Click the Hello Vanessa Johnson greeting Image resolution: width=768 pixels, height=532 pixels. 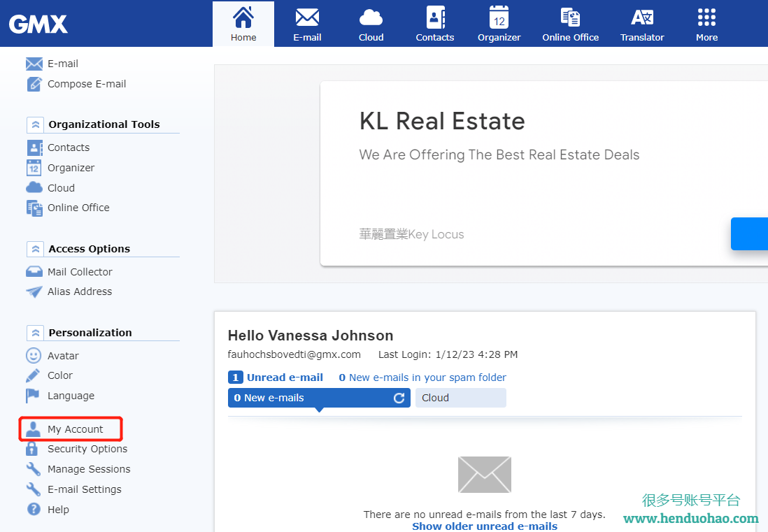tap(311, 336)
